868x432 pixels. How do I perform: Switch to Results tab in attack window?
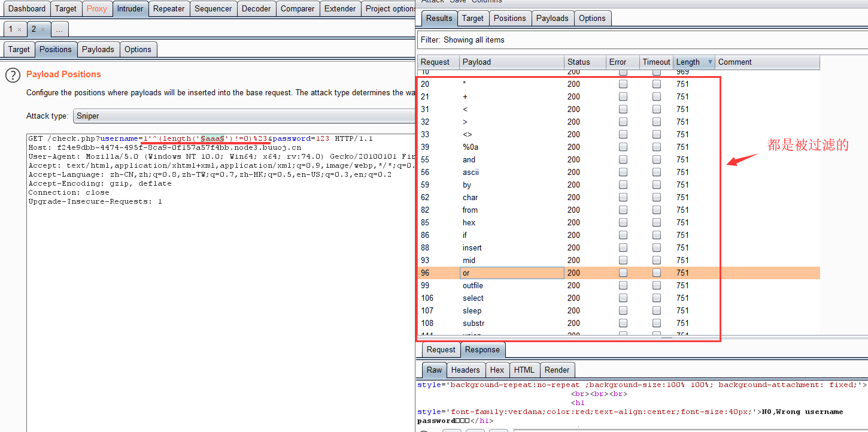[x=439, y=18]
